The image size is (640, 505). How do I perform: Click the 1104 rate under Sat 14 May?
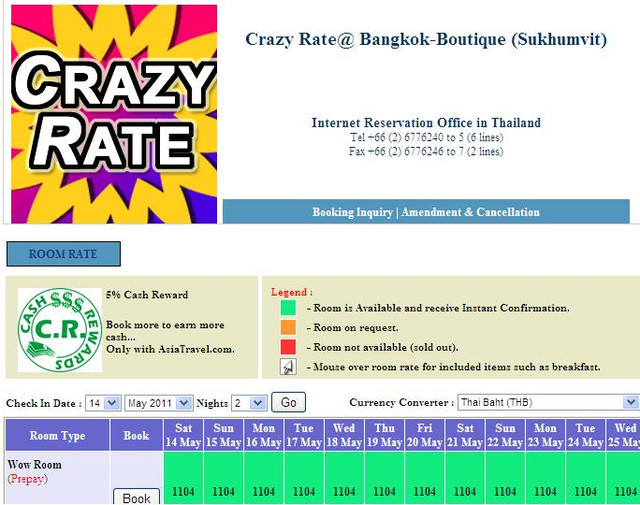pos(183,492)
